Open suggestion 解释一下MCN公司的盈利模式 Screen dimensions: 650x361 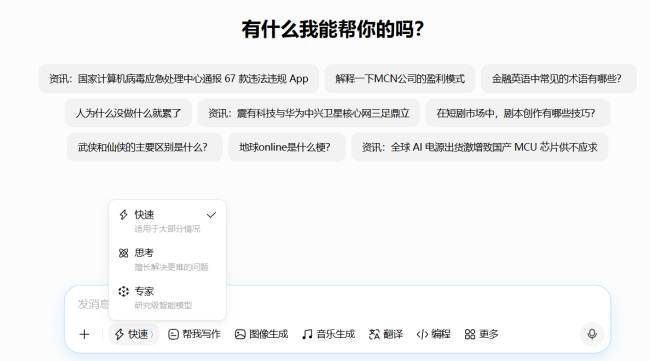click(x=400, y=79)
